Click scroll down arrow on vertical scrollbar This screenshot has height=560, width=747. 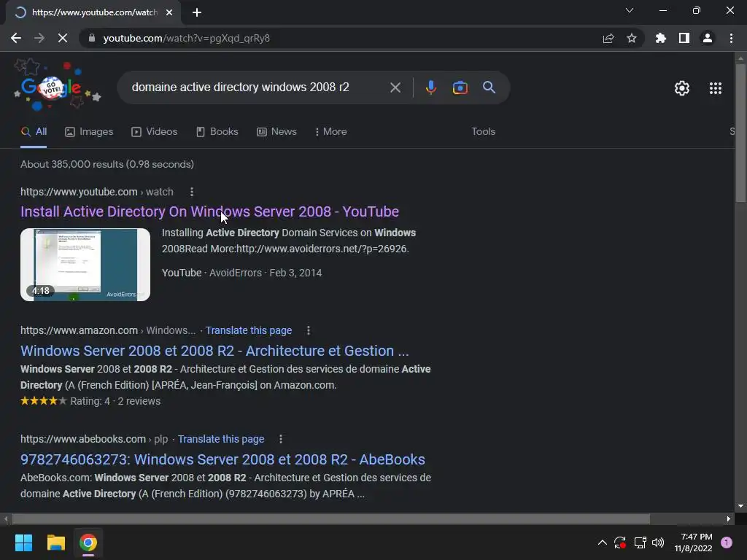coord(740,506)
